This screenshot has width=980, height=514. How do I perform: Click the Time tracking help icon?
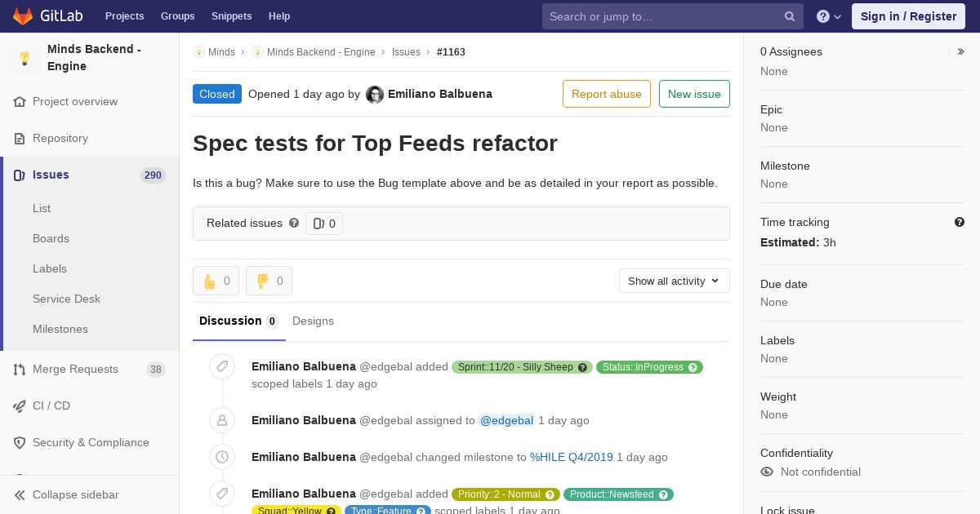click(x=960, y=222)
